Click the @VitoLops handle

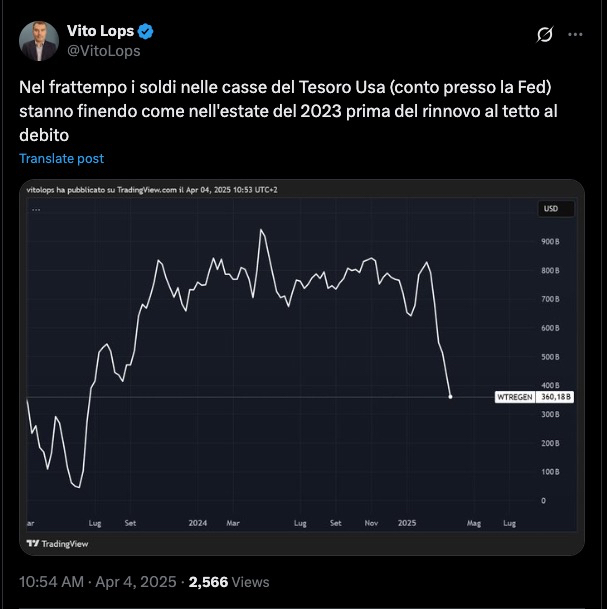click(x=103, y=50)
